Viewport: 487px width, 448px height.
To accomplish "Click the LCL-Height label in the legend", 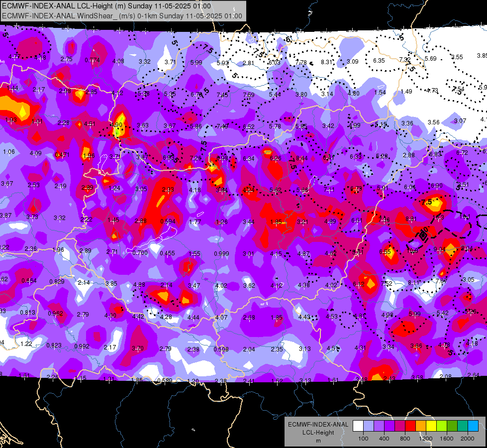I will (318, 433).
